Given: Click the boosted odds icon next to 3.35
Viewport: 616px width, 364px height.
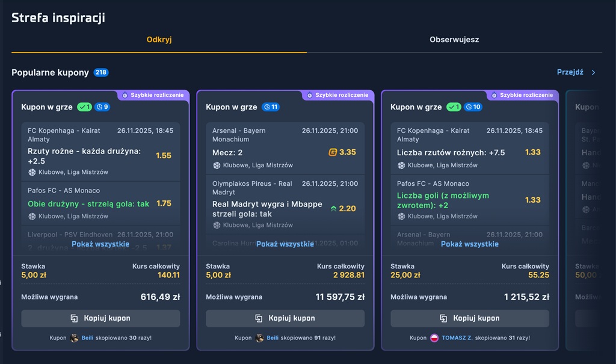Looking at the screenshot, I should tap(332, 152).
